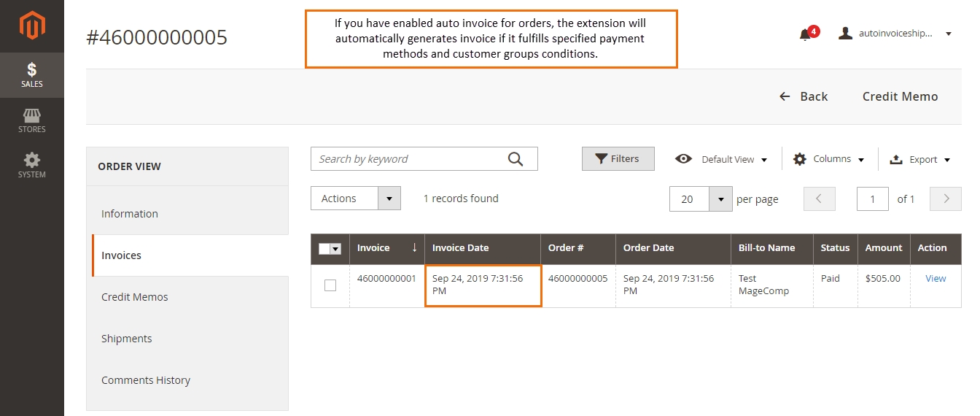Switch to the Credit Memos tab
Screen dimensions: 980x416
135,297
